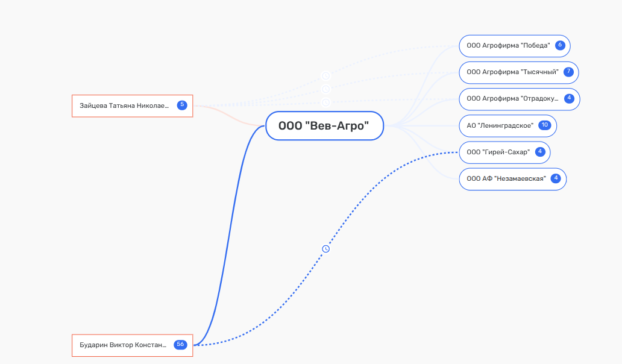This screenshot has width=622, height=364.
Task: Click the lowest of three faded clock icons
Action: [x=326, y=102]
